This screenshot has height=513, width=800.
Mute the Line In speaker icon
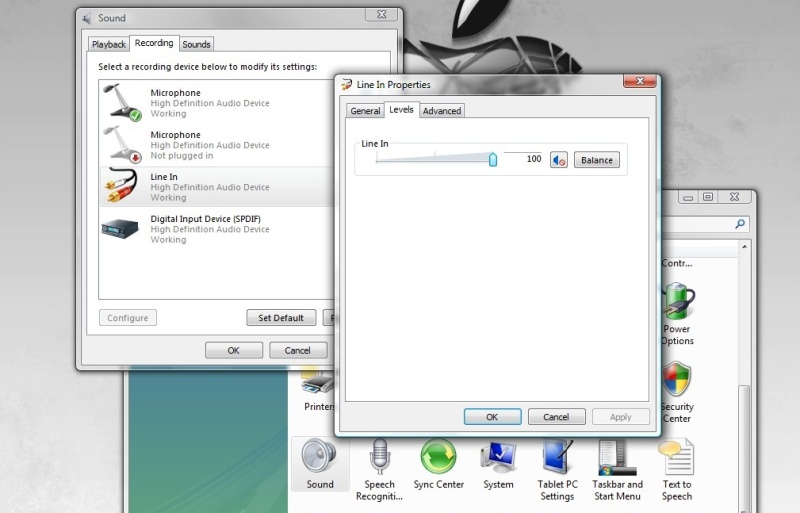pyautogui.click(x=559, y=160)
